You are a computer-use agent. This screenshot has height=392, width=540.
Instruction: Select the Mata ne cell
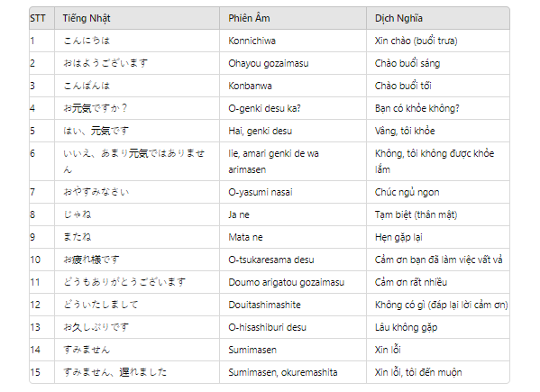click(x=293, y=237)
